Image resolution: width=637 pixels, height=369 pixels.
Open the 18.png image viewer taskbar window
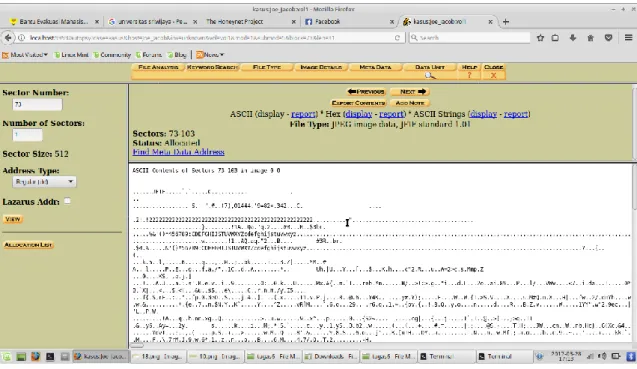[158, 356]
